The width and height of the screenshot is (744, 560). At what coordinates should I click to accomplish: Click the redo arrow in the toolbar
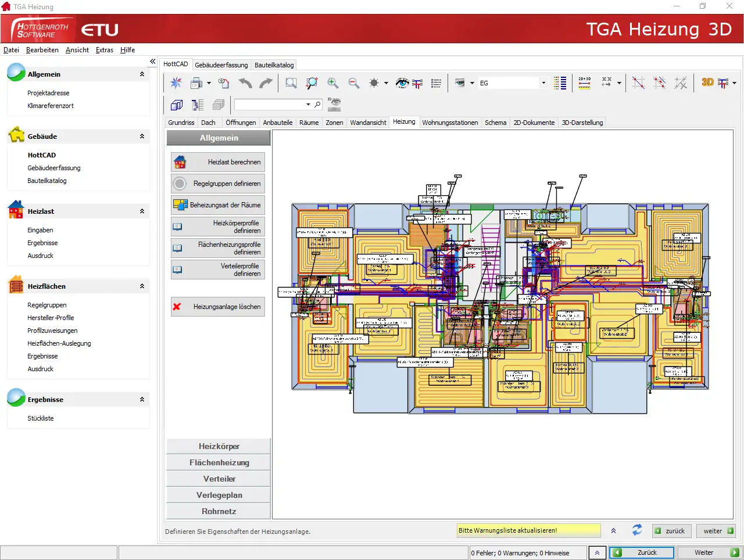(x=266, y=83)
